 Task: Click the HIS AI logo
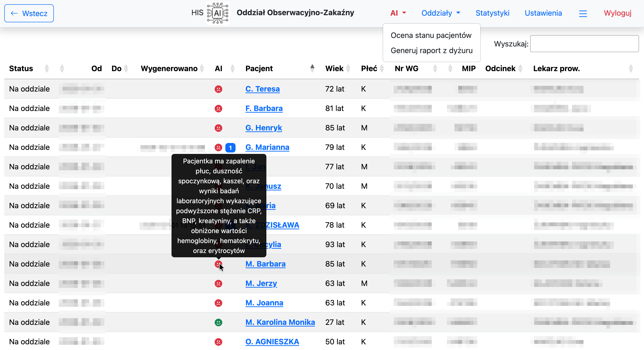tap(218, 13)
